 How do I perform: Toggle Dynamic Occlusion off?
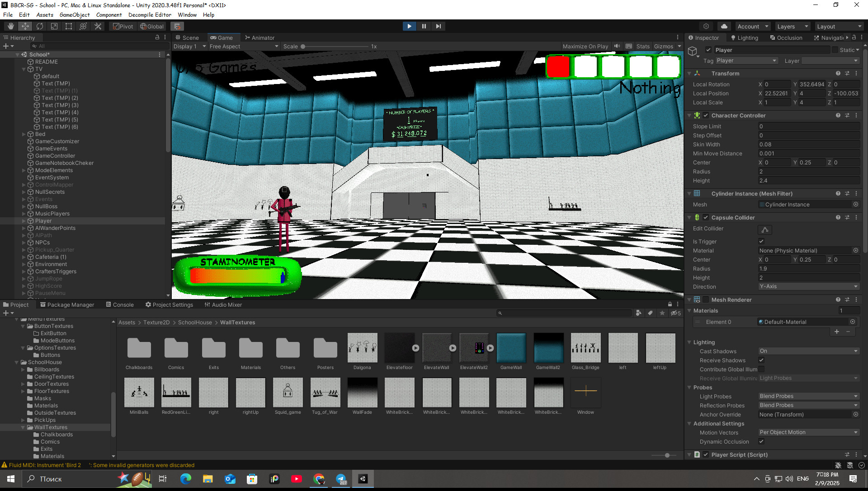(761, 441)
